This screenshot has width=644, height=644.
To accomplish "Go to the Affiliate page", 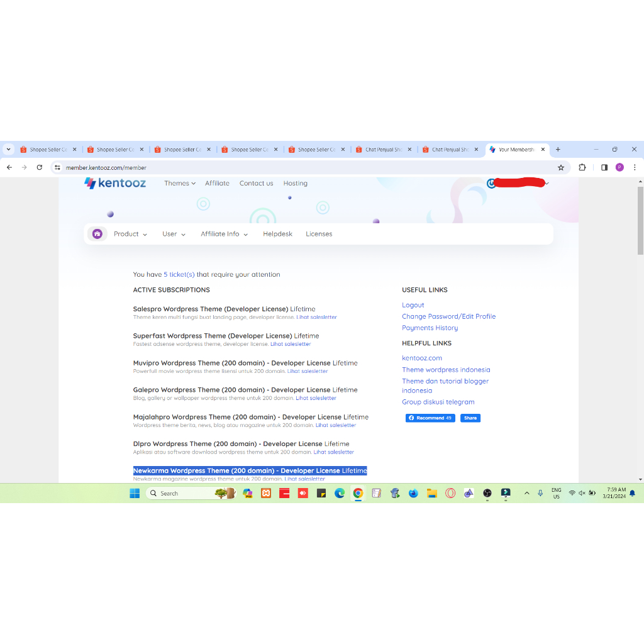I will point(217,183).
